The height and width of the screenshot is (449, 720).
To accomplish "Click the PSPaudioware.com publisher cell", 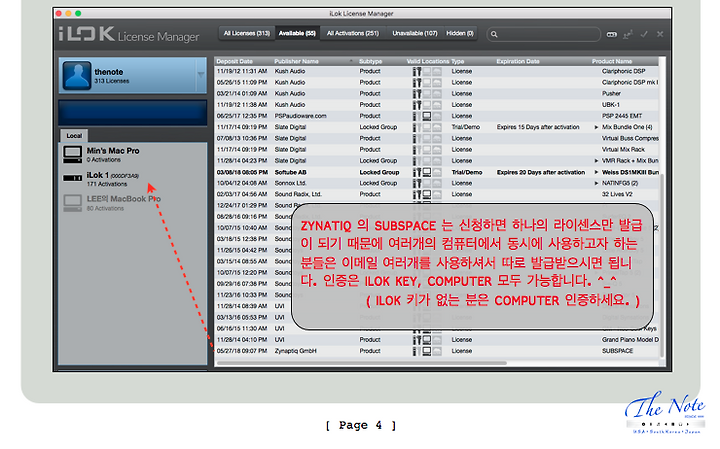I will tap(300, 116).
